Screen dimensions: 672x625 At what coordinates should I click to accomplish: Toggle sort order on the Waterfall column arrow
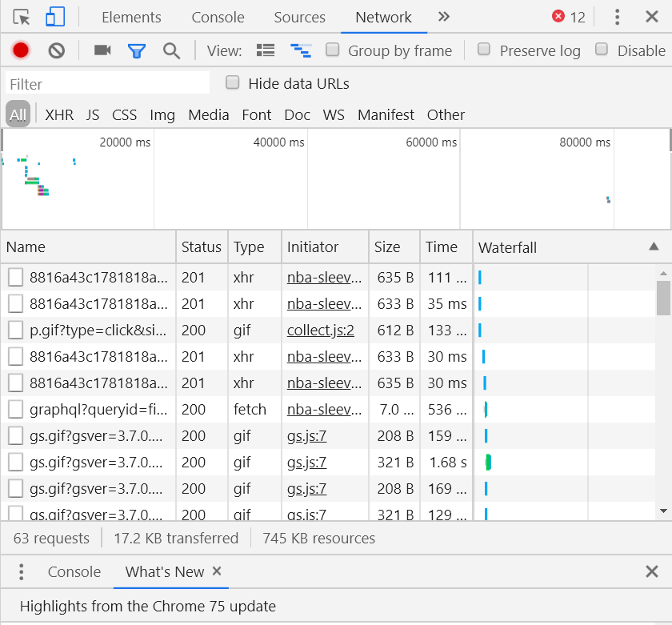(x=654, y=247)
